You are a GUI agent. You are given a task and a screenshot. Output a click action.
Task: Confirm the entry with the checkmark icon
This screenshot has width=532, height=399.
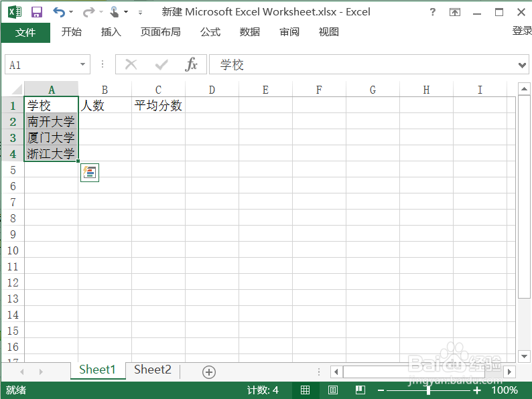[161, 64]
